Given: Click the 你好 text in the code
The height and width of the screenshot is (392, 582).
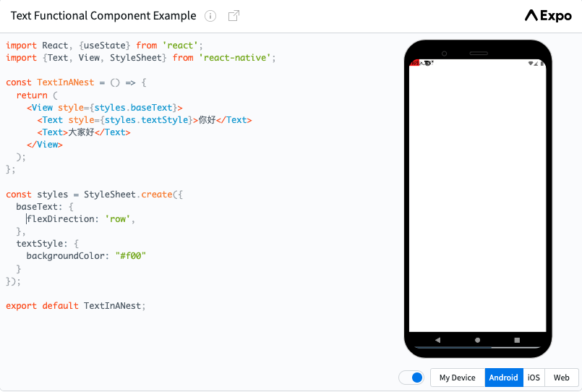Looking at the screenshot, I should (x=207, y=120).
